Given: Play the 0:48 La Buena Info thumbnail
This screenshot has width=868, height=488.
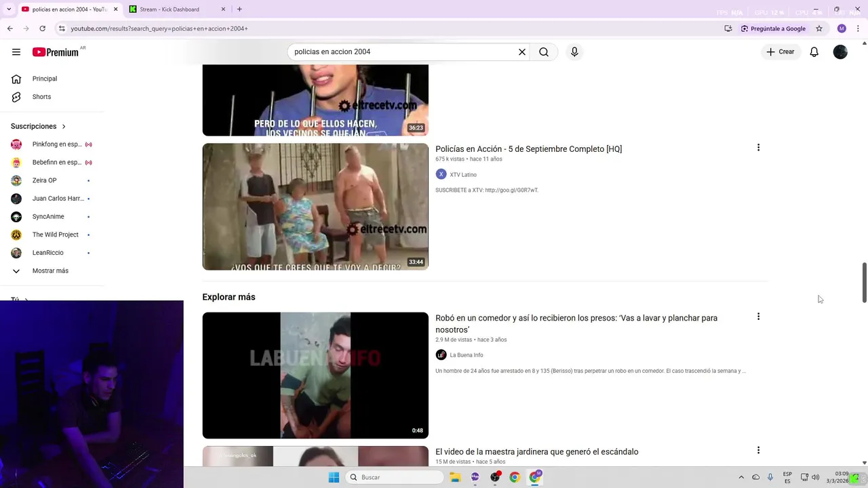Looking at the screenshot, I should click(315, 375).
